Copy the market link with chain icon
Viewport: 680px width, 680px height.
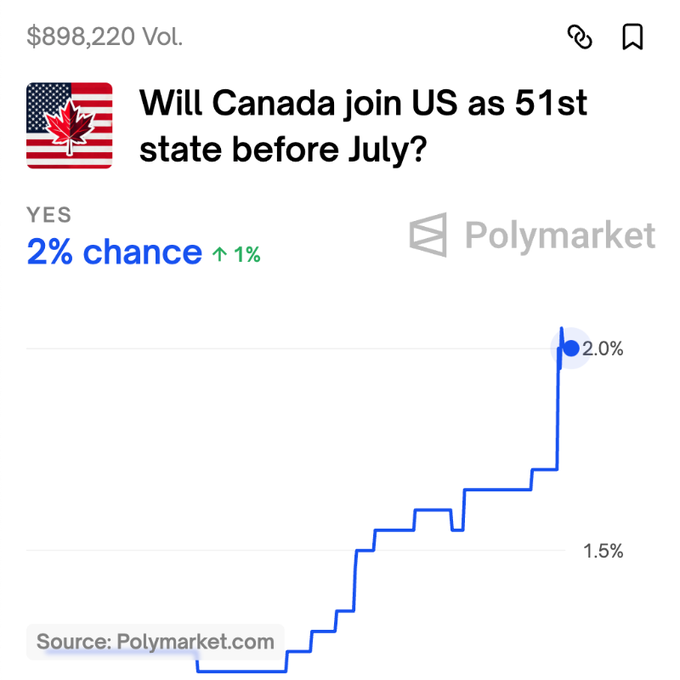click(580, 37)
